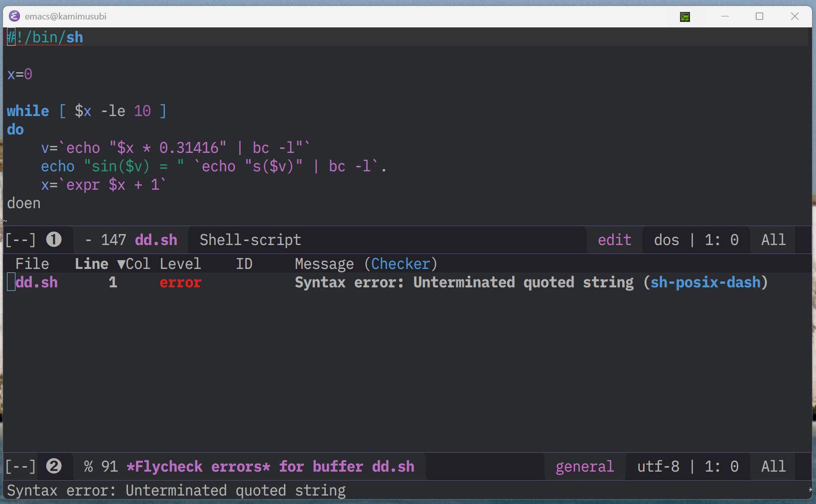816x504 pixels.
Task: Click the x=`expr $x + 1` line
Action: point(104,185)
